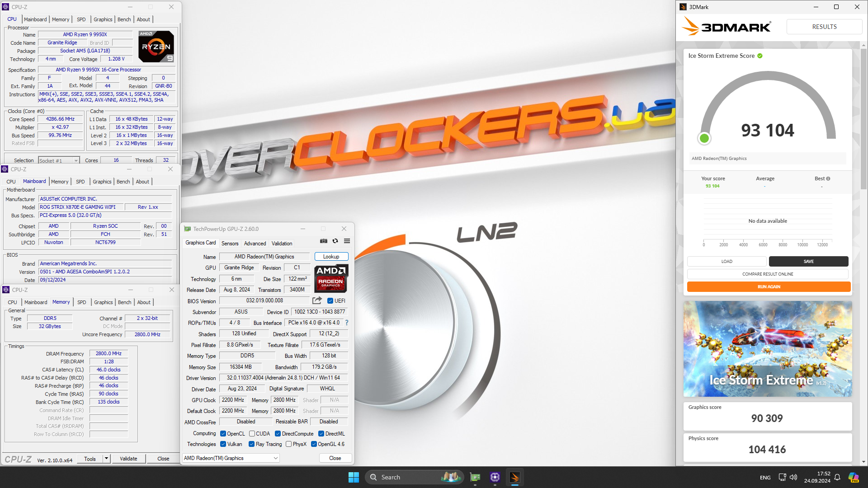
Task: Open 3DMark from the taskbar
Action: point(514,477)
